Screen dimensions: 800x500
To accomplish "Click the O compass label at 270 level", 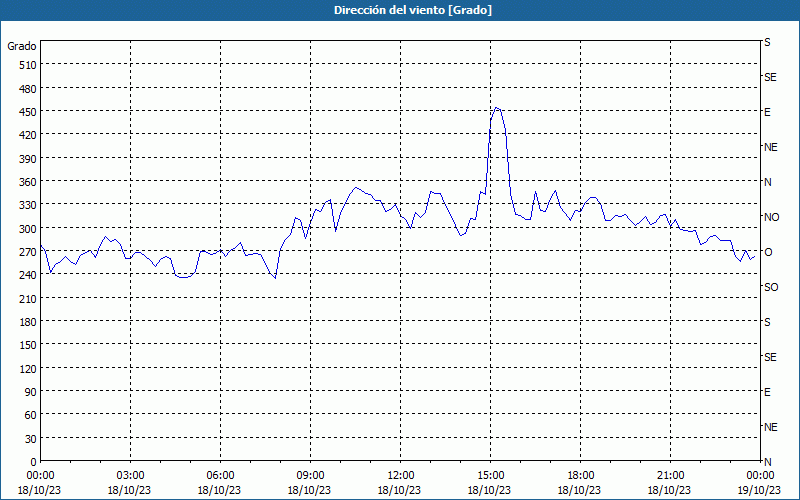I will point(768,252).
